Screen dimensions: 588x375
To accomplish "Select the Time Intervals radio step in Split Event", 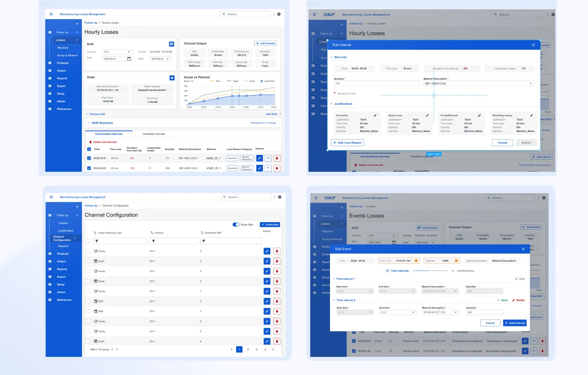I will [388, 271].
